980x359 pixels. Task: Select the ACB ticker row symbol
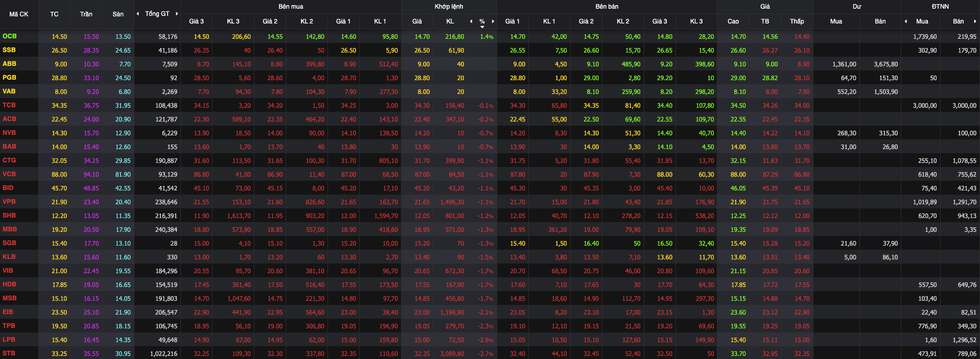pyautogui.click(x=9, y=119)
